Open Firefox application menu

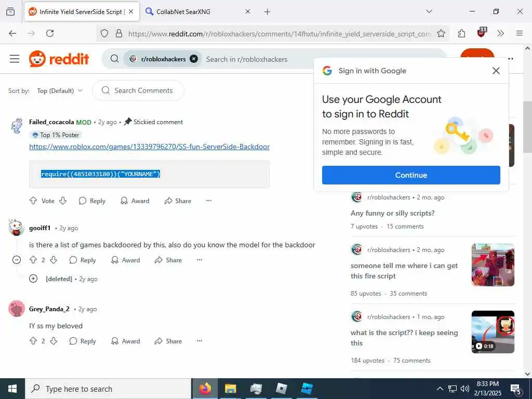[519, 33]
